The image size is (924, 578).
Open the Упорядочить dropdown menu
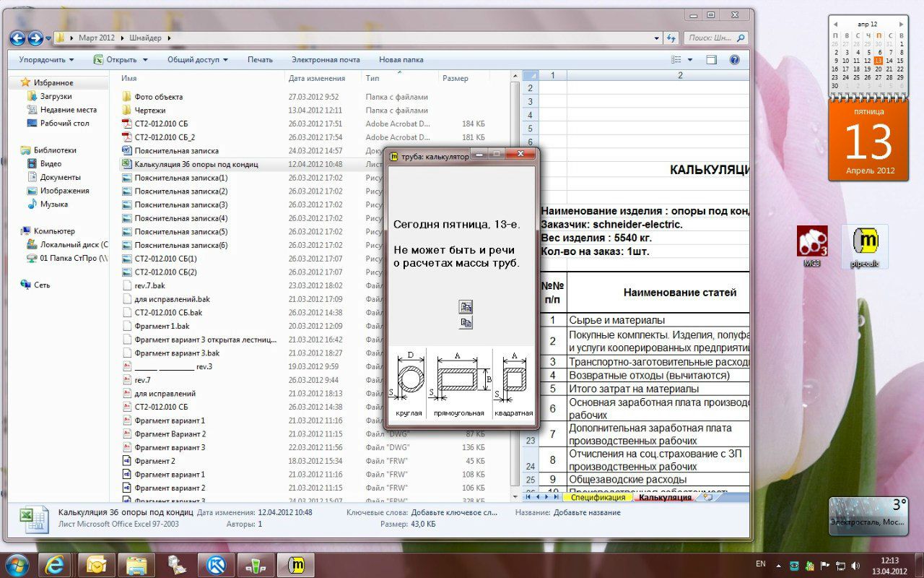click(46, 60)
